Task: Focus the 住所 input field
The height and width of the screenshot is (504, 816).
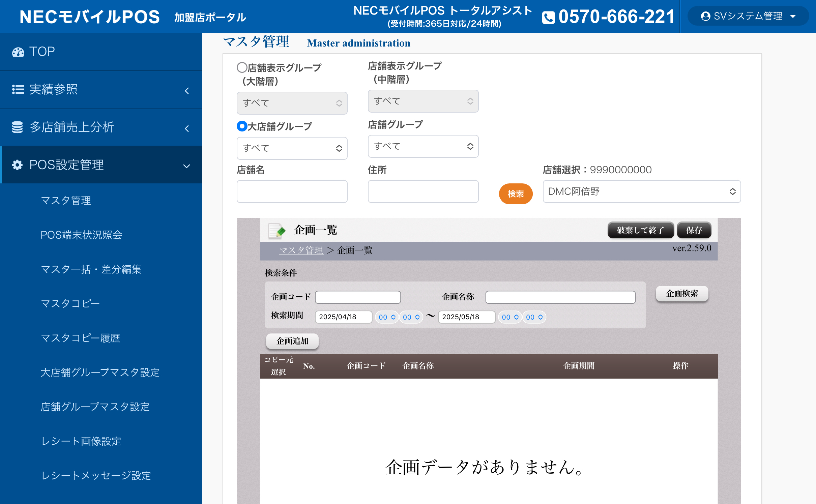Action: pyautogui.click(x=423, y=191)
